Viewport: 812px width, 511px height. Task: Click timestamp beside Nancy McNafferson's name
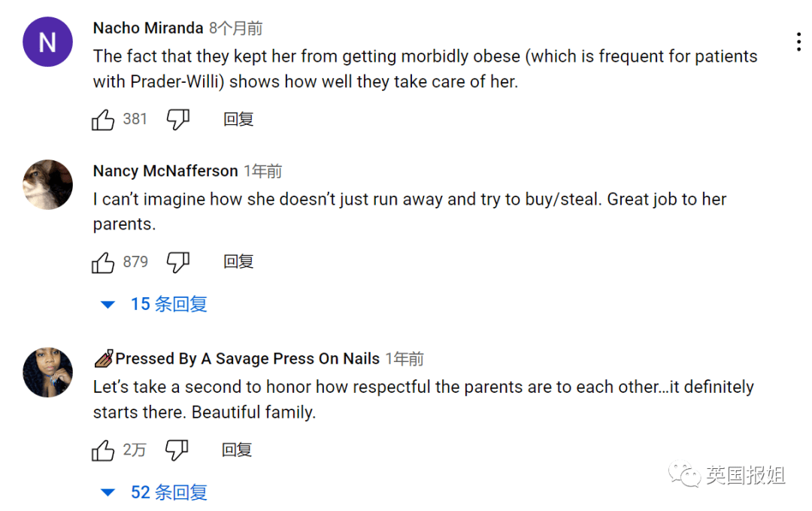[263, 172]
